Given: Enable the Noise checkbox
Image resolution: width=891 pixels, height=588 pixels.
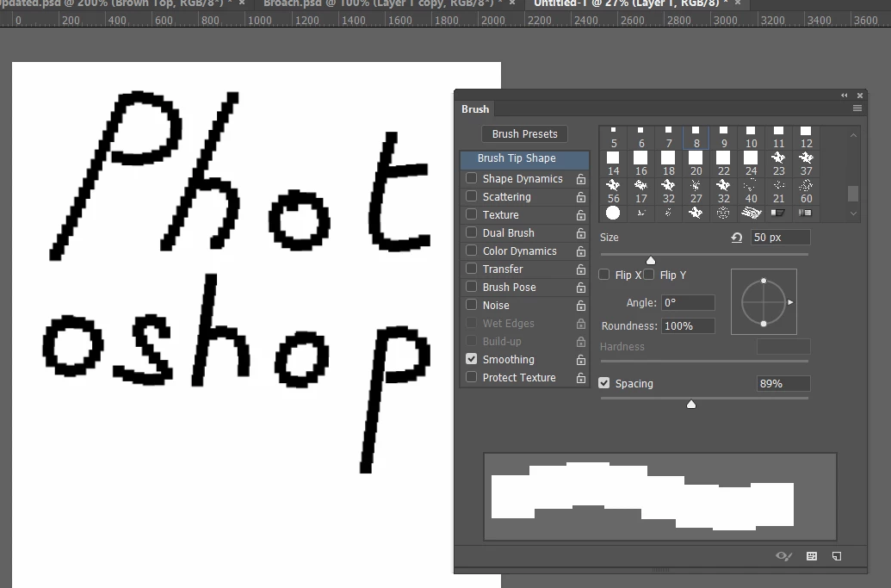Looking at the screenshot, I should 471,305.
